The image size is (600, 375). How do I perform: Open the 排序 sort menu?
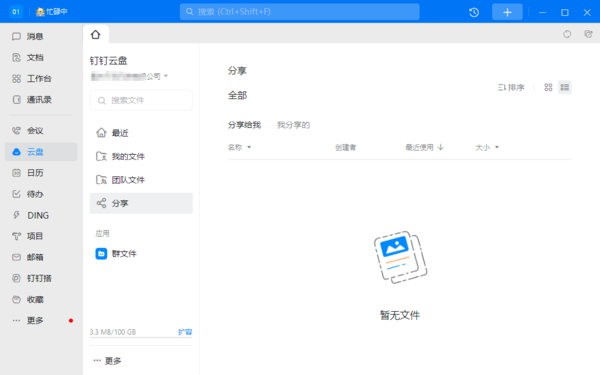[x=511, y=87]
